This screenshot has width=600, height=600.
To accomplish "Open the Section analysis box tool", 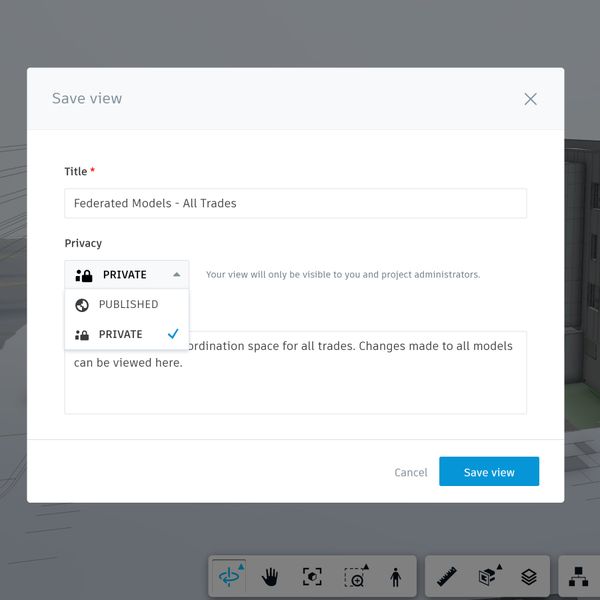I will point(488,577).
